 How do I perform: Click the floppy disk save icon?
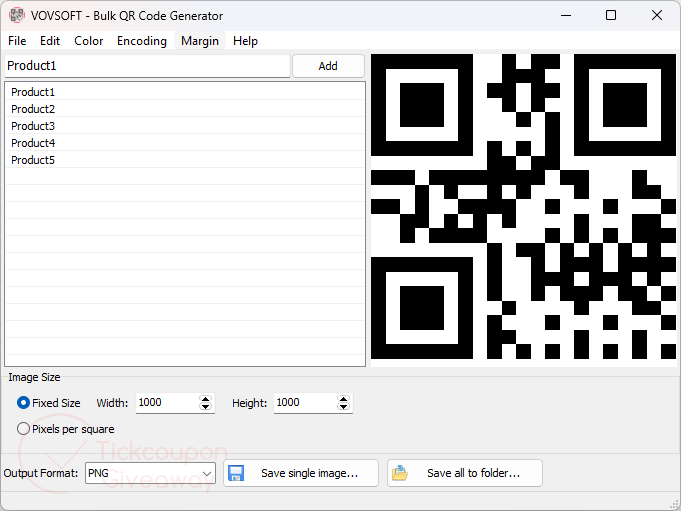coord(237,473)
